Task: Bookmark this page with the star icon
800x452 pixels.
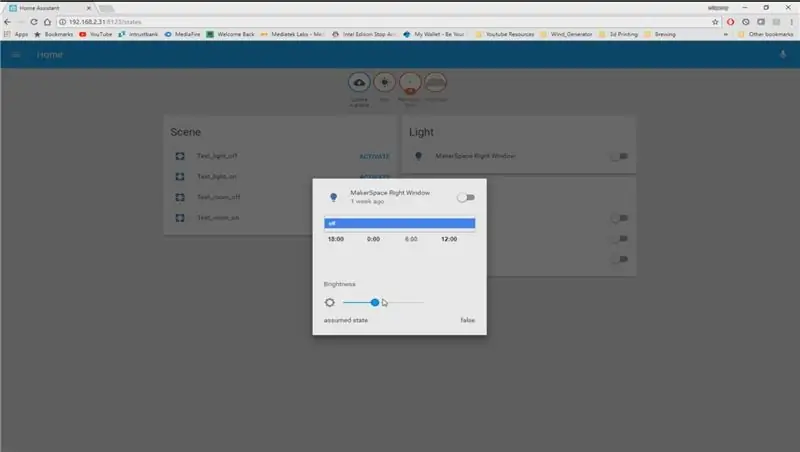Action: 715,22
